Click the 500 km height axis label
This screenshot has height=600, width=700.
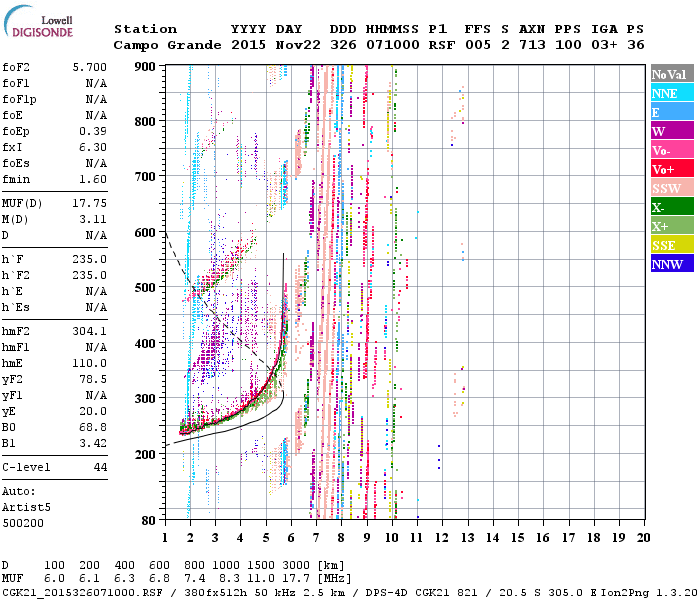click(x=145, y=287)
